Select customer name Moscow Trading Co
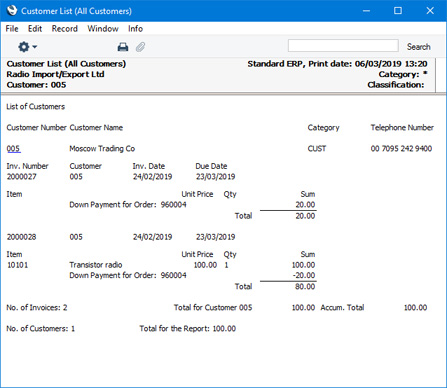447x388 pixels. (x=102, y=149)
